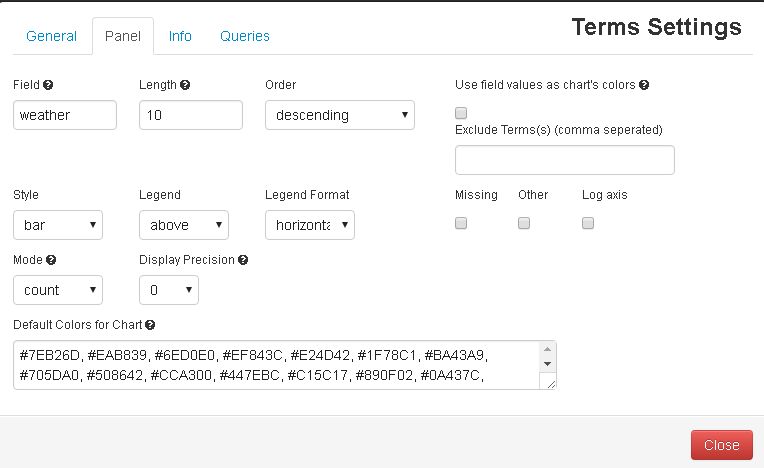Expand the Legend dropdown showing above
This screenshot has width=764, height=468.
184,225
